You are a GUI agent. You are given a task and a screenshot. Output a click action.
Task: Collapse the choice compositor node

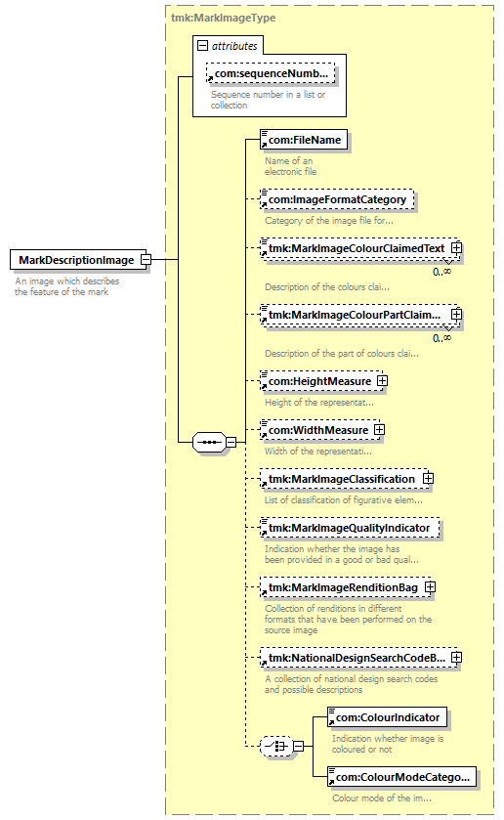click(298, 747)
